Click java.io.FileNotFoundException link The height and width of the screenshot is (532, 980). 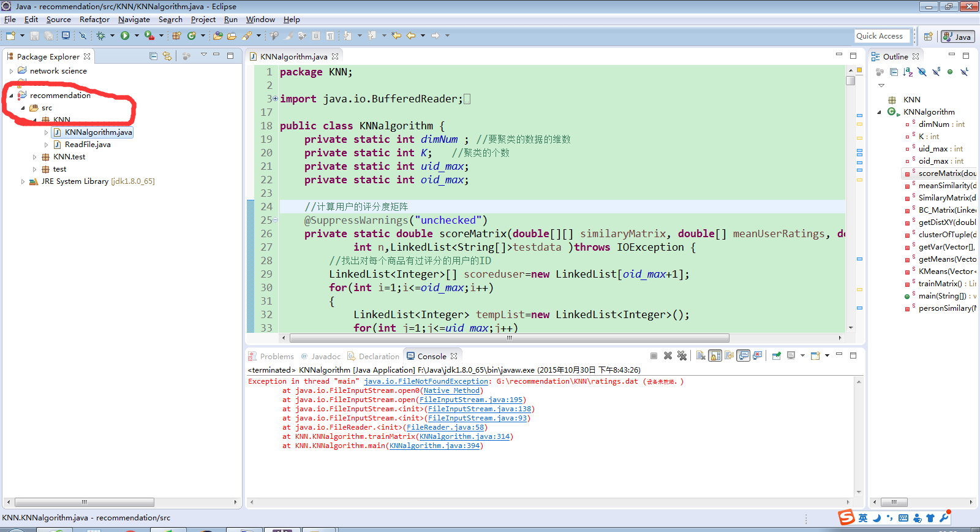tap(426, 381)
